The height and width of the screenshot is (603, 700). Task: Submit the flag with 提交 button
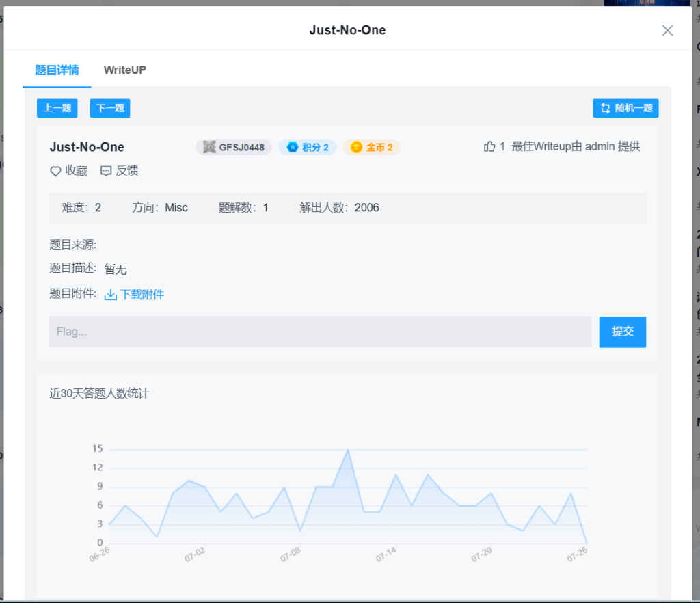click(622, 332)
